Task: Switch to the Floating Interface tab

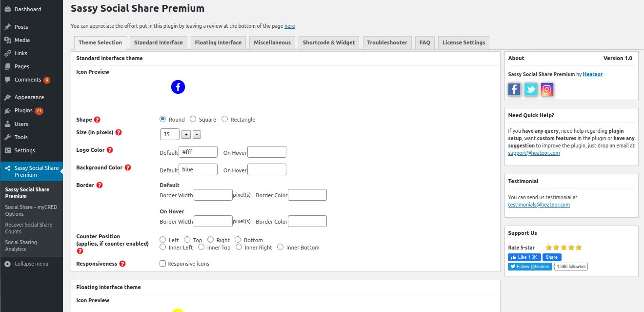Action: (218, 42)
